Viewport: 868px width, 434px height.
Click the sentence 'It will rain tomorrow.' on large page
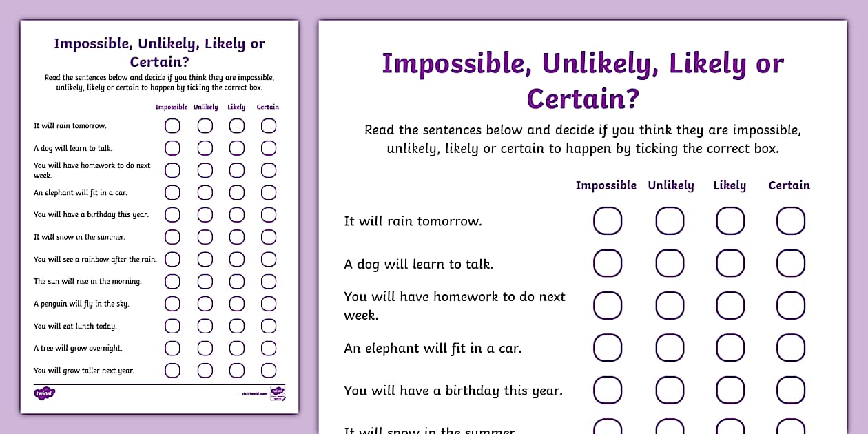pos(413,221)
